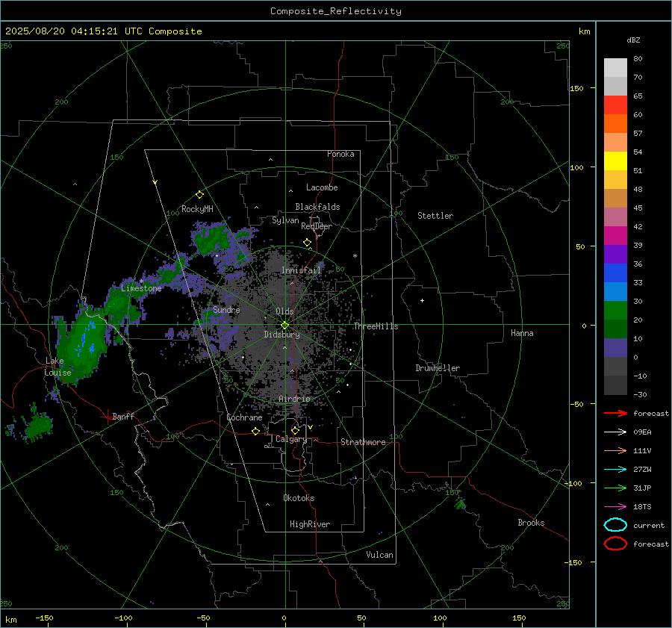Click the red 65 dBZ color swatch

click(615, 105)
